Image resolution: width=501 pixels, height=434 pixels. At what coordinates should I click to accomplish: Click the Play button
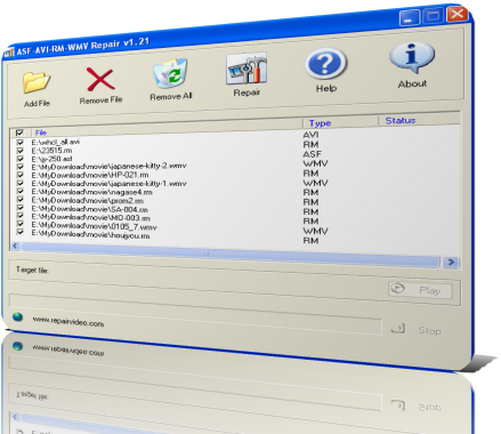coord(421,290)
